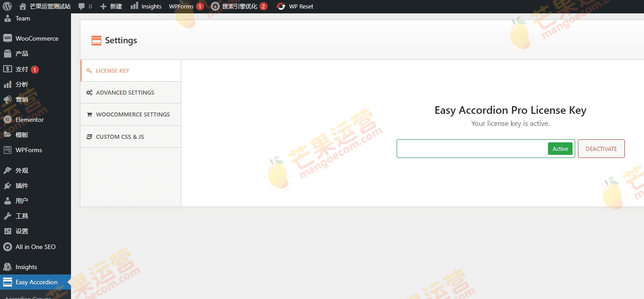Click the 产品 box icon
Viewport: 644px width, 299px height.
click(8, 54)
